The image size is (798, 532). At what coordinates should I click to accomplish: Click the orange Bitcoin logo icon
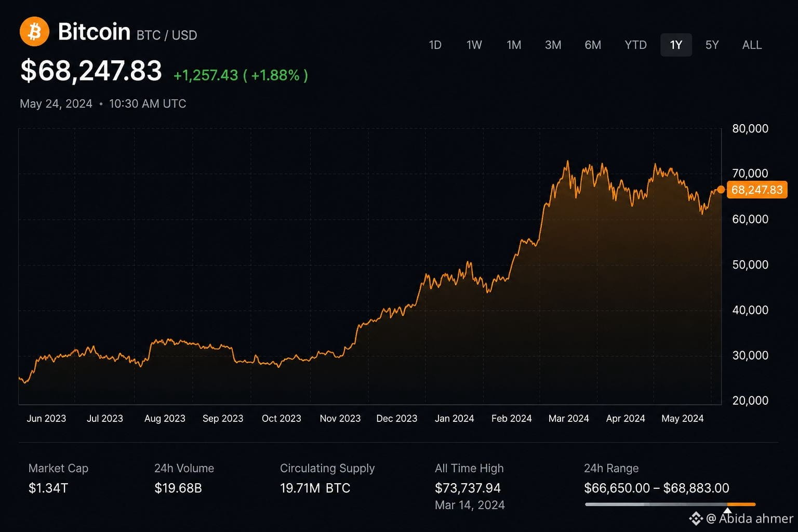coord(34,32)
